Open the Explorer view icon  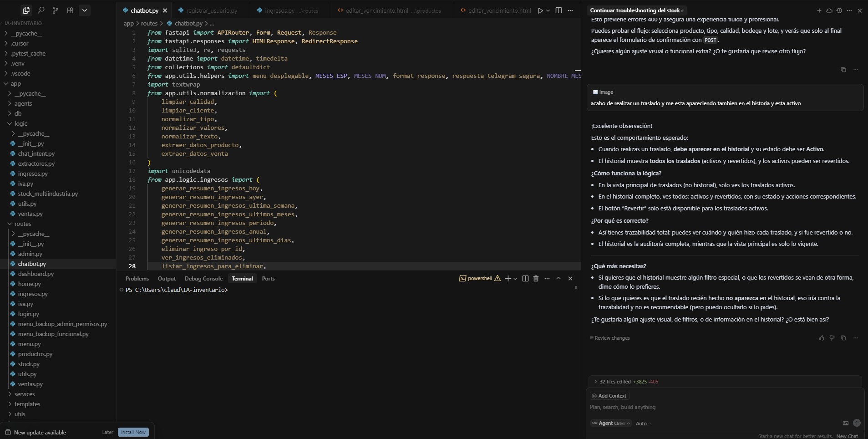[26, 10]
